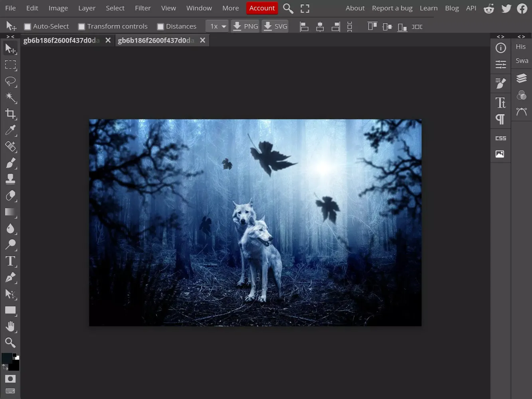Open the File menu

10,8
